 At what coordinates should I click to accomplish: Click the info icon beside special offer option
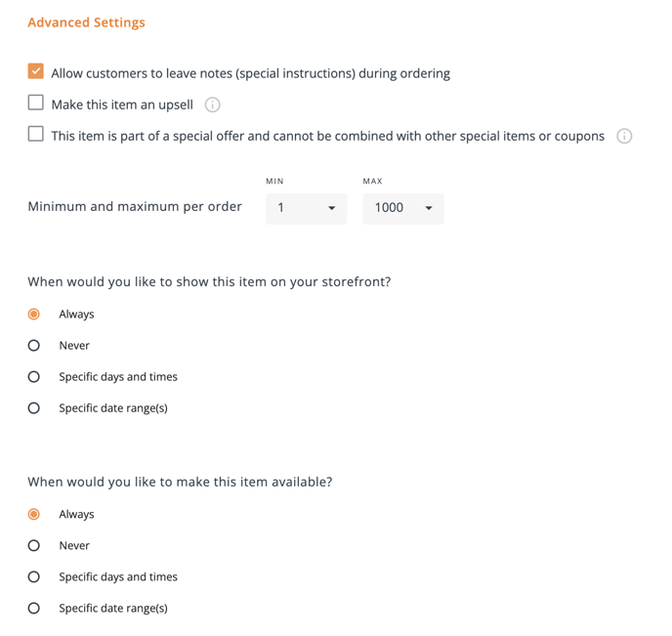coord(624,137)
